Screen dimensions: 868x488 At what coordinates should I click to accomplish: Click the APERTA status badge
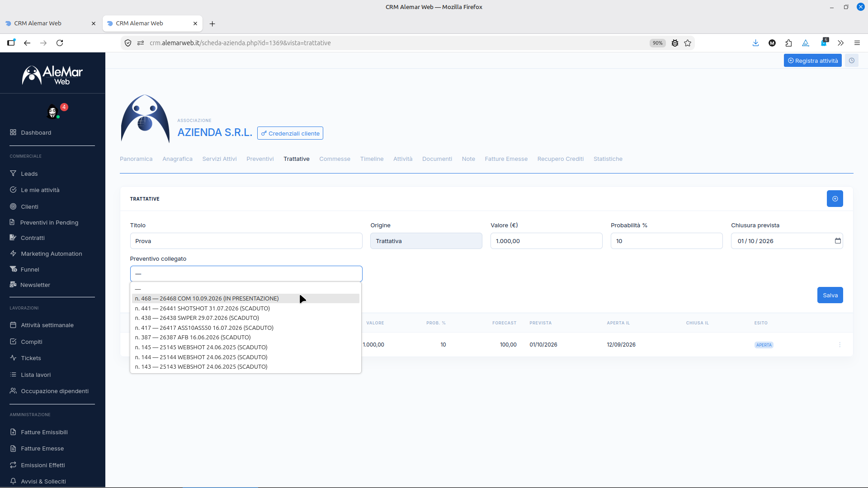tap(764, 345)
